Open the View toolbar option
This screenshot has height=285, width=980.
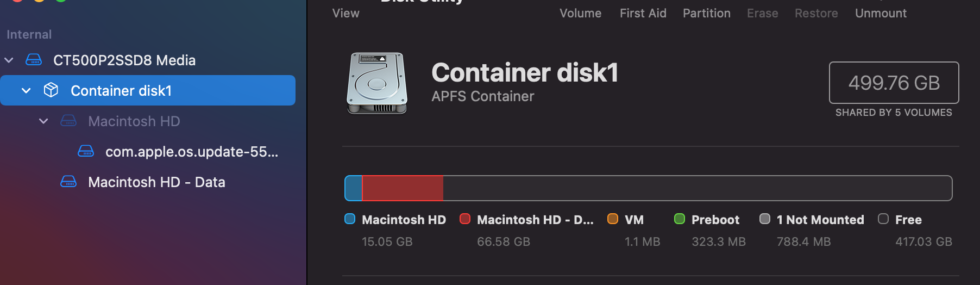346,13
